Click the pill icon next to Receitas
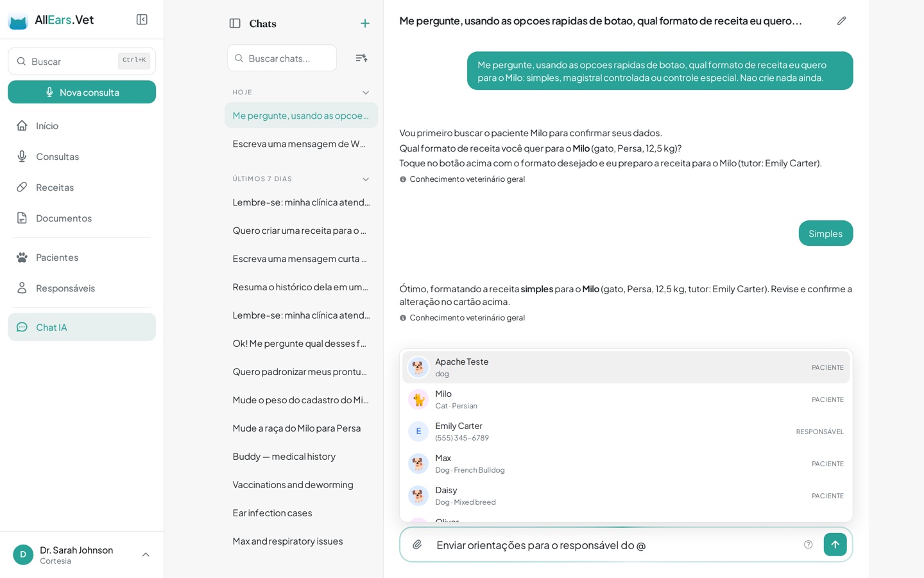This screenshot has height=578, width=924. (22, 187)
